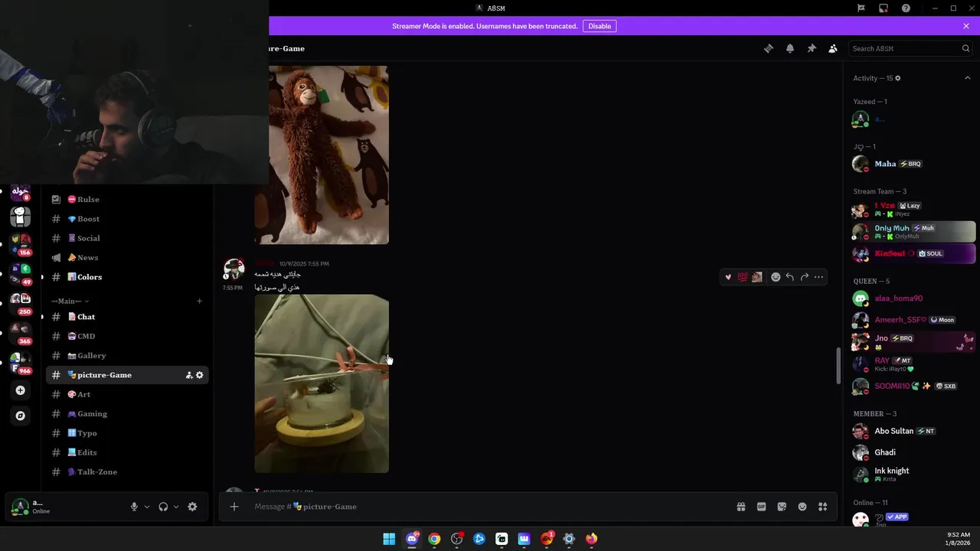This screenshot has height=551, width=980.
Task: Go to the Gaming channel
Action: [x=127, y=414]
